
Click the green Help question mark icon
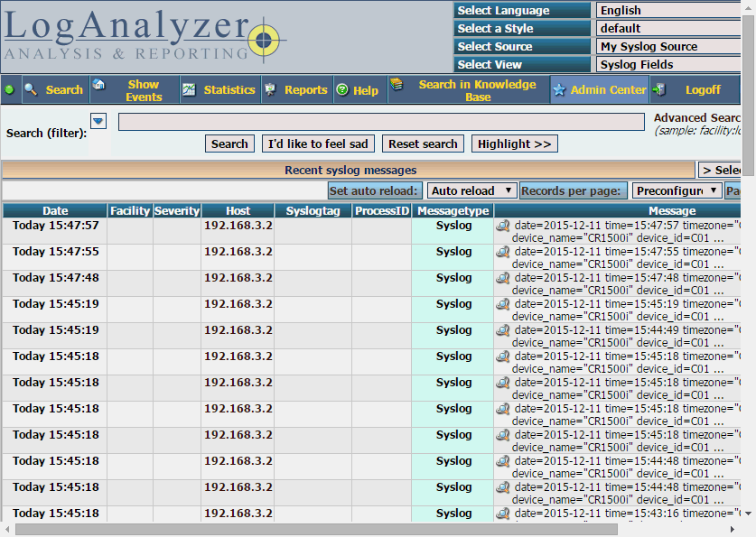[x=342, y=89]
